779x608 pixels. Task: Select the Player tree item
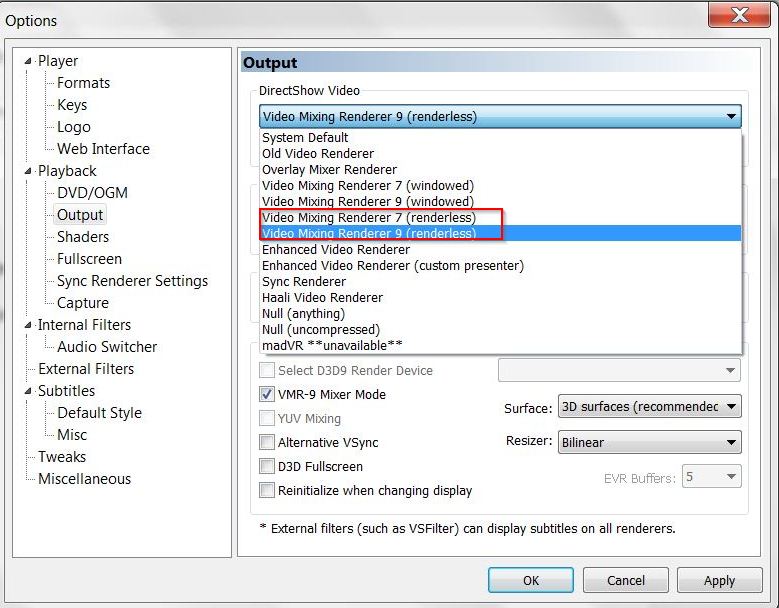58,61
